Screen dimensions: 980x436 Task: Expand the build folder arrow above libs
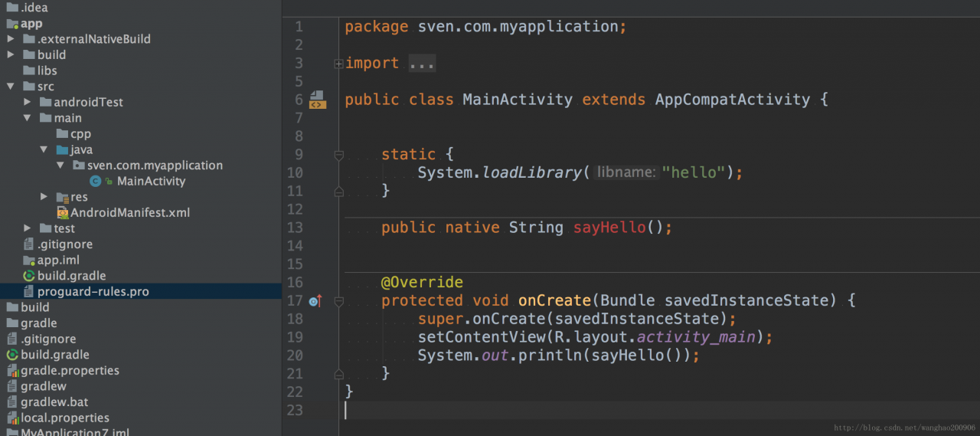coord(11,55)
